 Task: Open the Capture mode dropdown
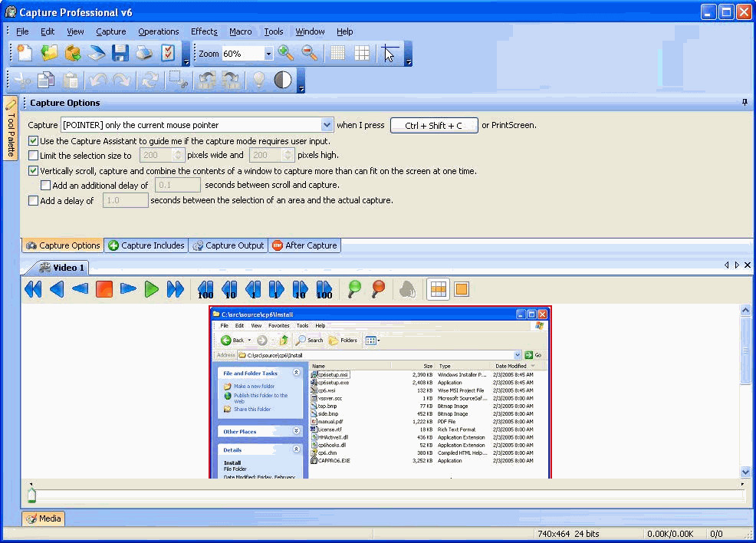[x=327, y=125]
